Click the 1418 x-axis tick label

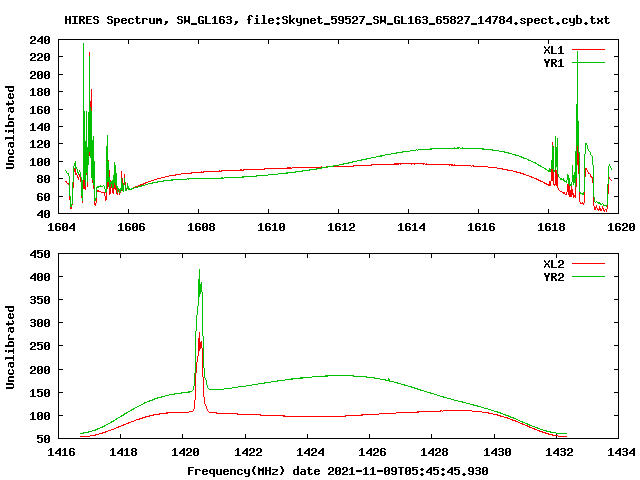123,452
